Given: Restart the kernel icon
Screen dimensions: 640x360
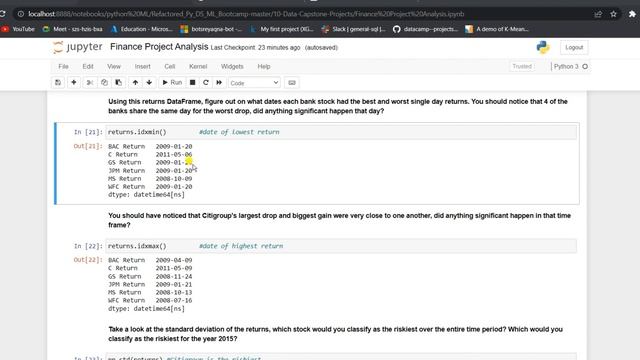Looking at the screenshot, I should point(206,83).
